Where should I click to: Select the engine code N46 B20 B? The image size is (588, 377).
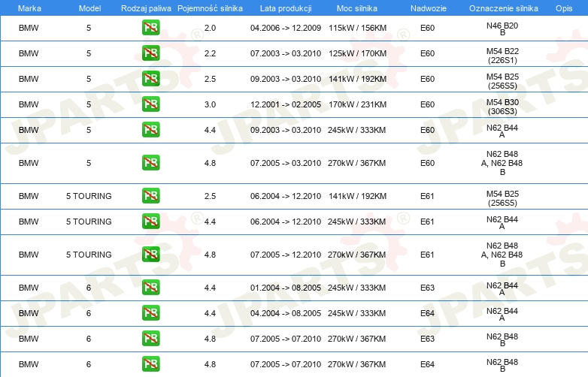502,29
